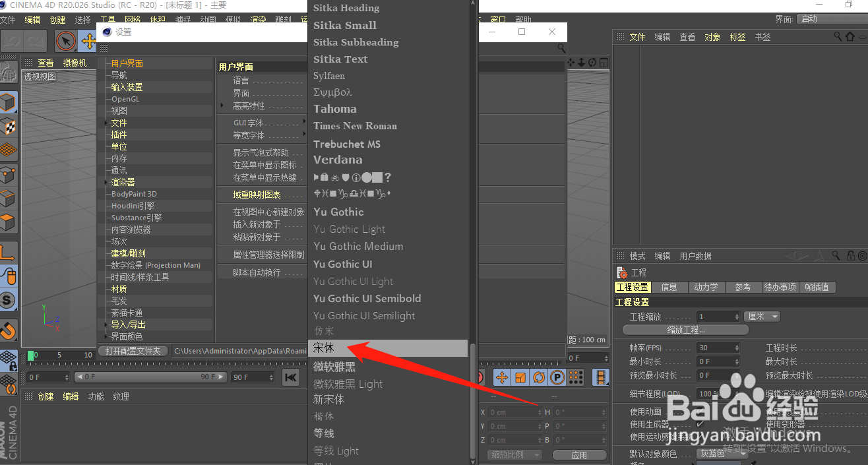This screenshot has height=465, width=868.
Task: Go to start of timeline
Action: [291, 377]
